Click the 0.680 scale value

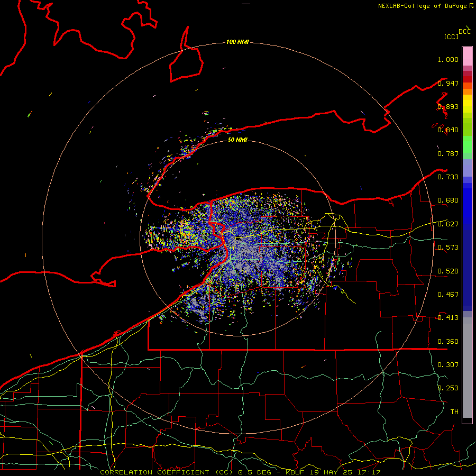point(448,200)
